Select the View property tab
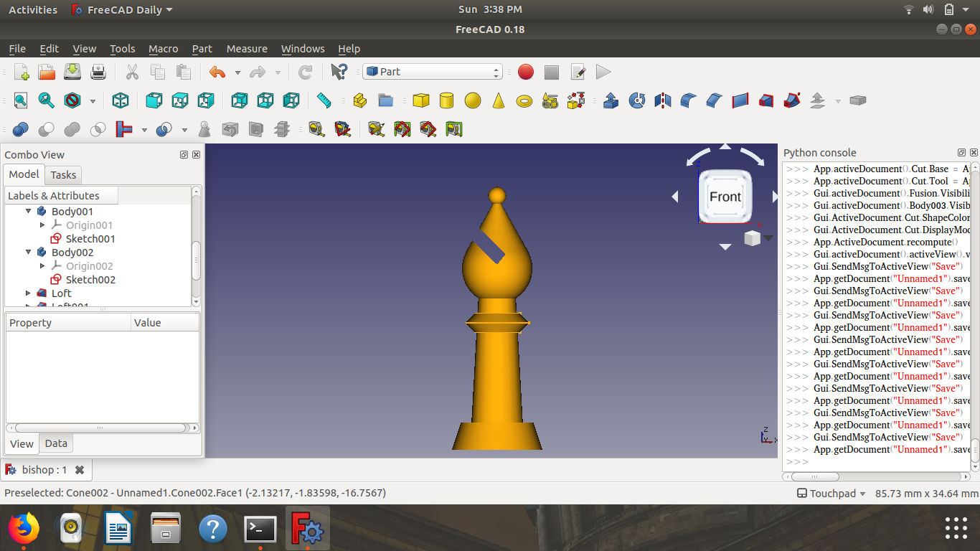Viewport: 980px width, 551px height. (22, 443)
